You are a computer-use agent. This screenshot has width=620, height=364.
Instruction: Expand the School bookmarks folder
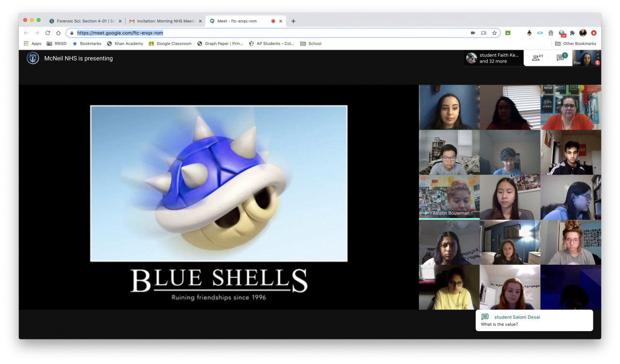[310, 44]
